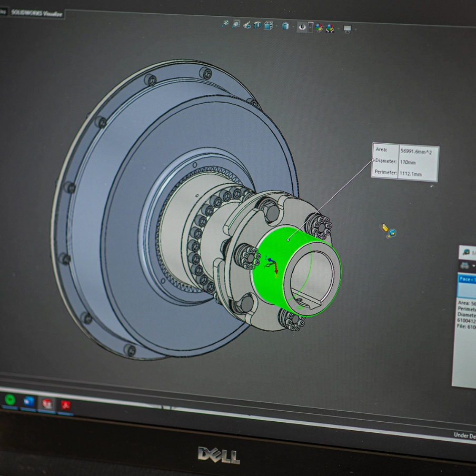Open the View Orientation cube icon
The image size is (476, 476).
point(269,25)
